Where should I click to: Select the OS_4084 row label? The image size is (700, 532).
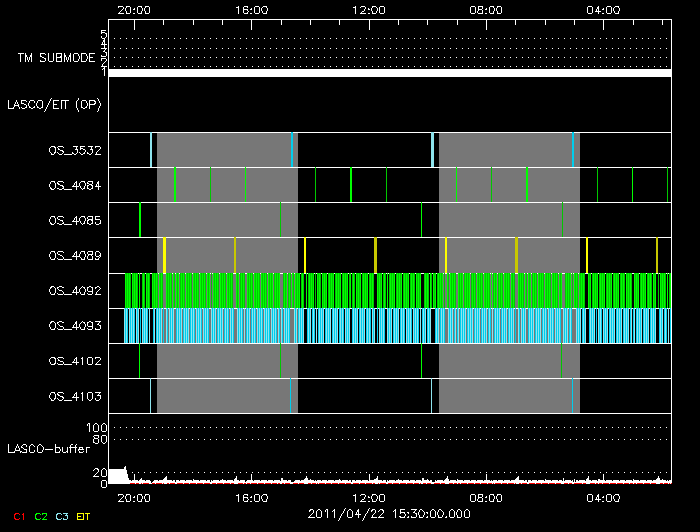74,185
